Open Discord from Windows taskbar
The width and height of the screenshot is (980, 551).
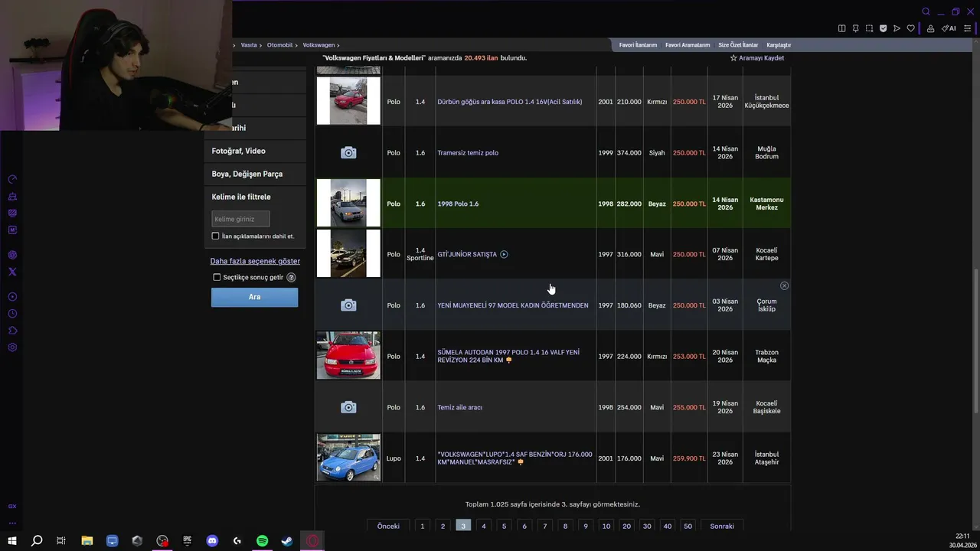(212, 540)
